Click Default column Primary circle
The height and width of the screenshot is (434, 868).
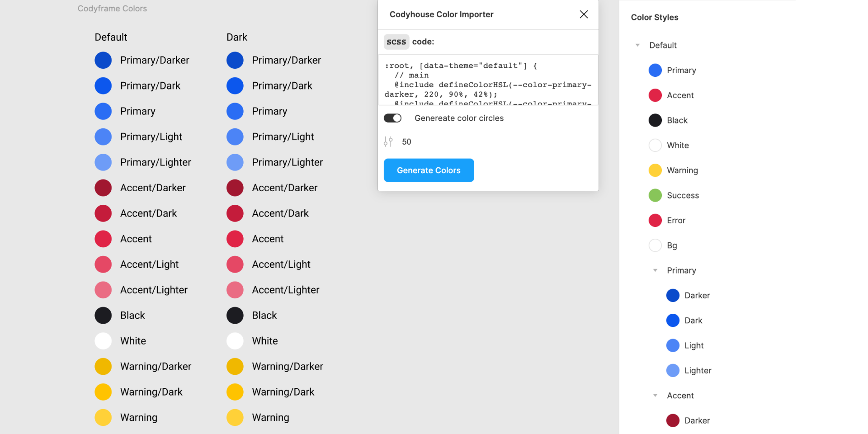pos(103,111)
